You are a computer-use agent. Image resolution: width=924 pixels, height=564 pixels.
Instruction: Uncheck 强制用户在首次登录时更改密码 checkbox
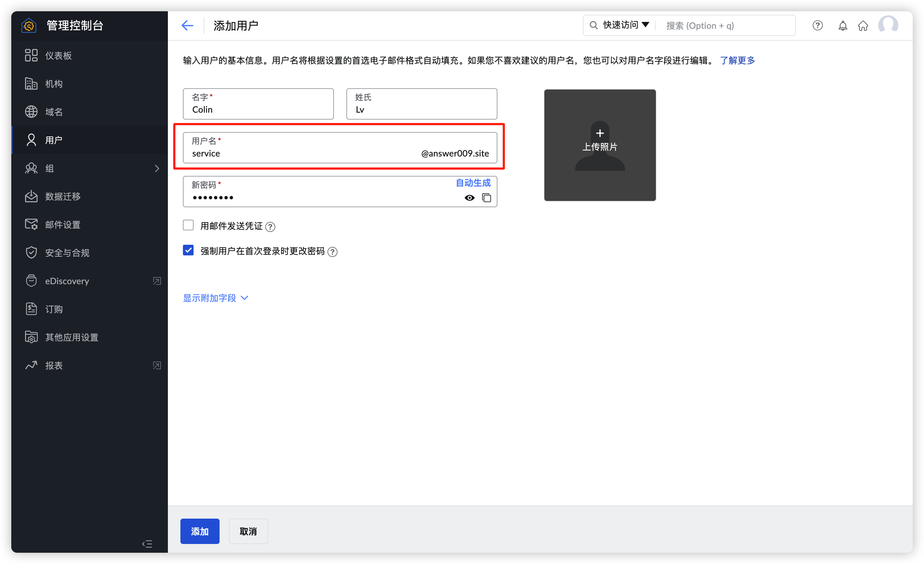coord(188,250)
